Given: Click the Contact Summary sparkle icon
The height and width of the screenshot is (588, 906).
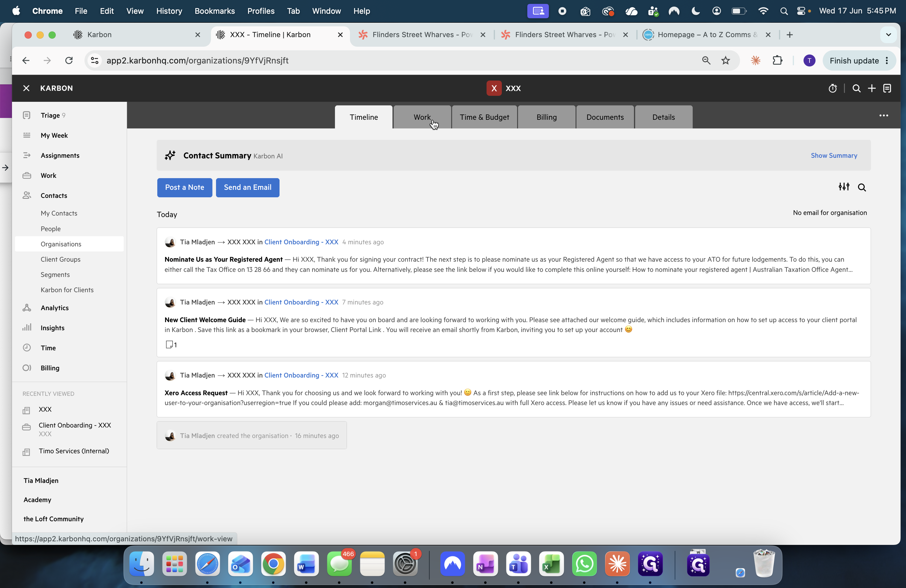Looking at the screenshot, I should [170, 155].
